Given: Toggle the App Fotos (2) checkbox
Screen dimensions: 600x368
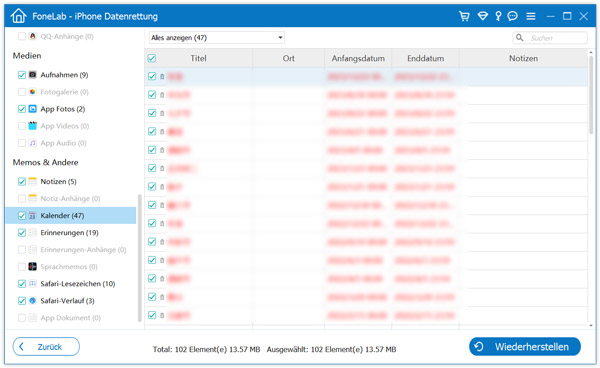Looking at the screenshot, I should point(22,109).
